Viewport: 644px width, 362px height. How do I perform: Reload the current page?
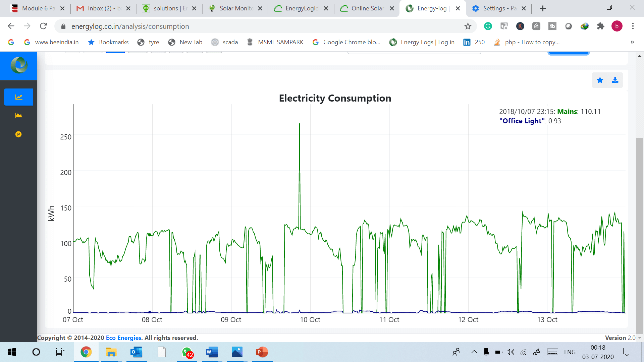(43, 26)
